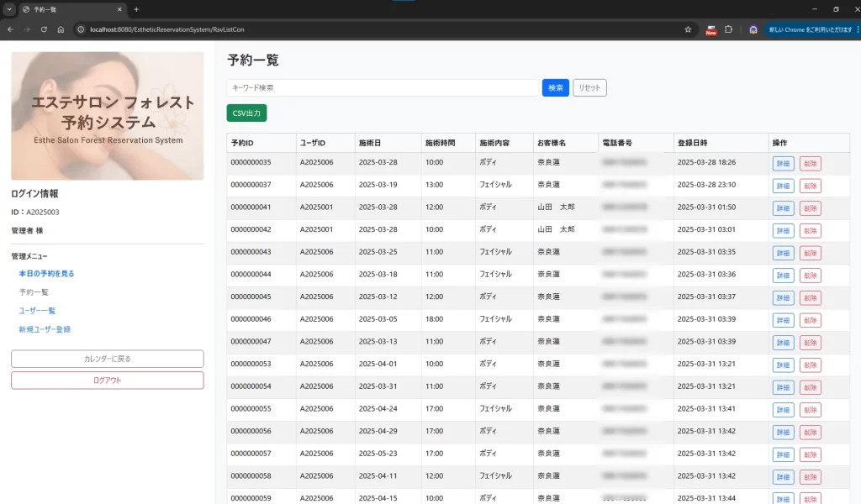Image resolution: width=861 pixels, height=504 pixels.
Task: Click the ログアウト button
Action: (x=107, y=381)
